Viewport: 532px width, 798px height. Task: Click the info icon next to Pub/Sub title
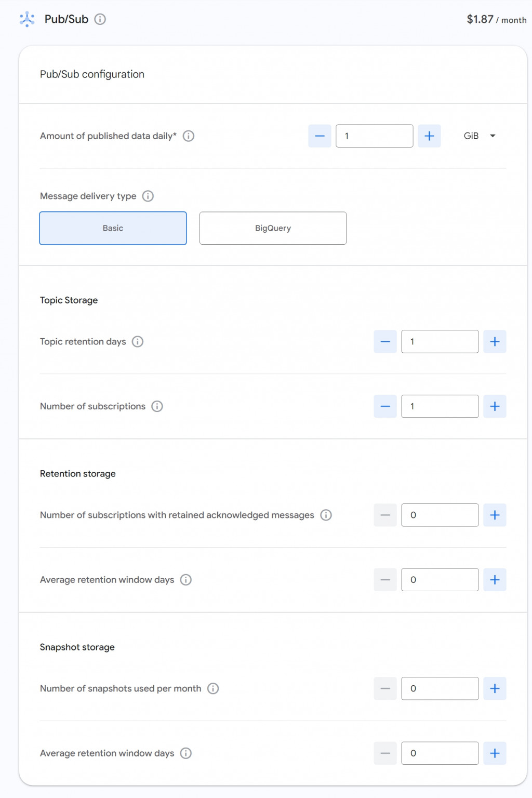pyautogui.click(x=100, y=19)
